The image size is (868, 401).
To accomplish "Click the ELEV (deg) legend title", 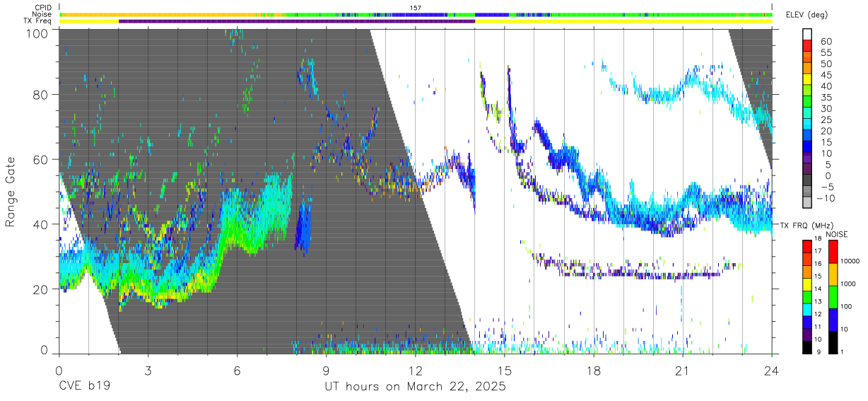I will 807,15.
